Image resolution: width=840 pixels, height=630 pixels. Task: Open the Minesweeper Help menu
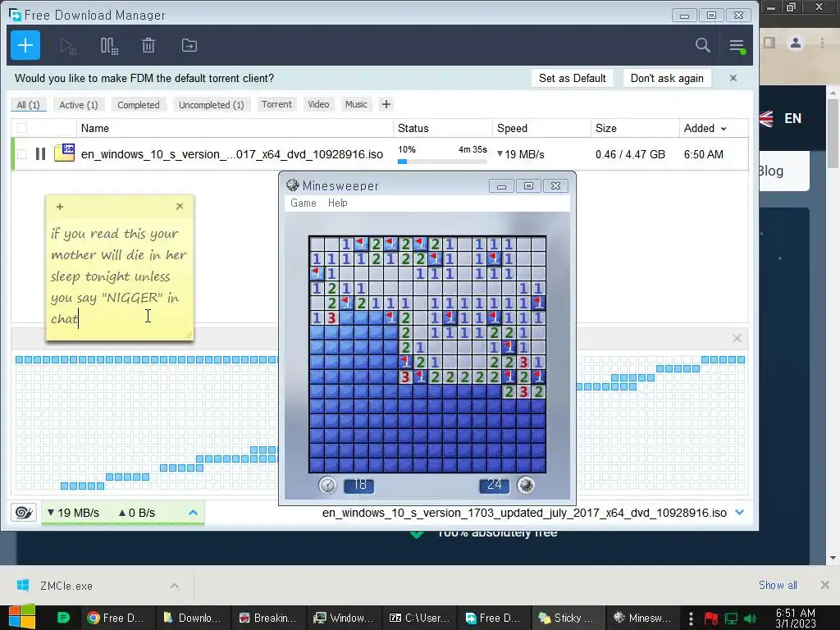[x=337, y=203]
